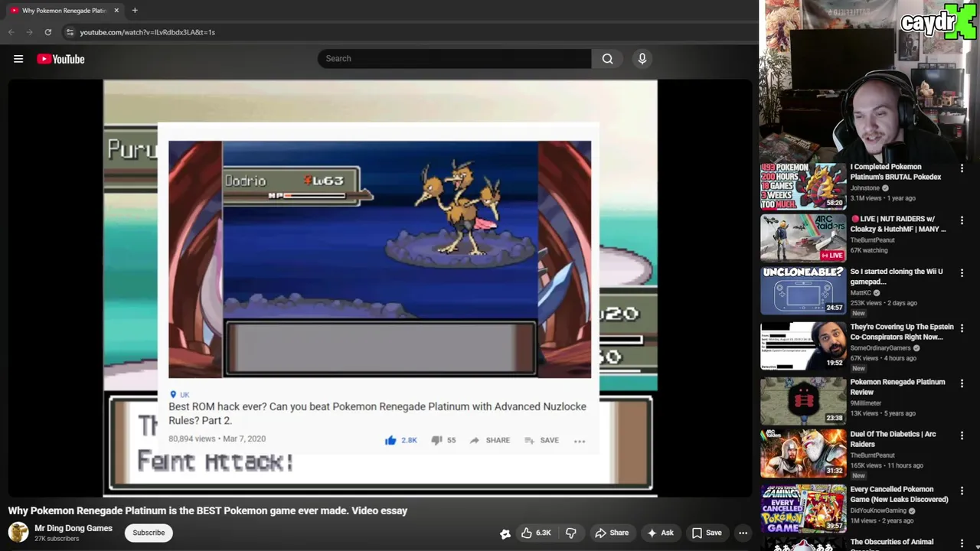Viewport: 980px width, 551px height.
Task: Open They're Covering Up The Epstein title
Action: [x=902, y=331]
